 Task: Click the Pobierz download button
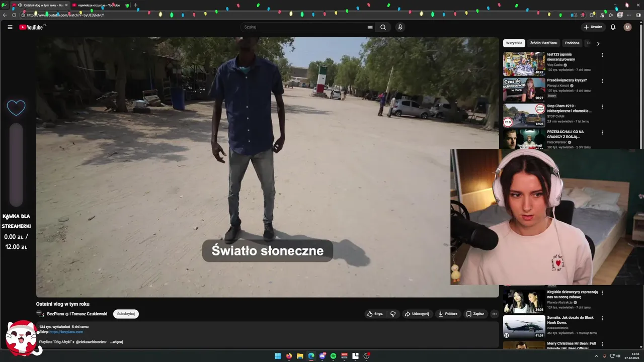coord(448,314)
